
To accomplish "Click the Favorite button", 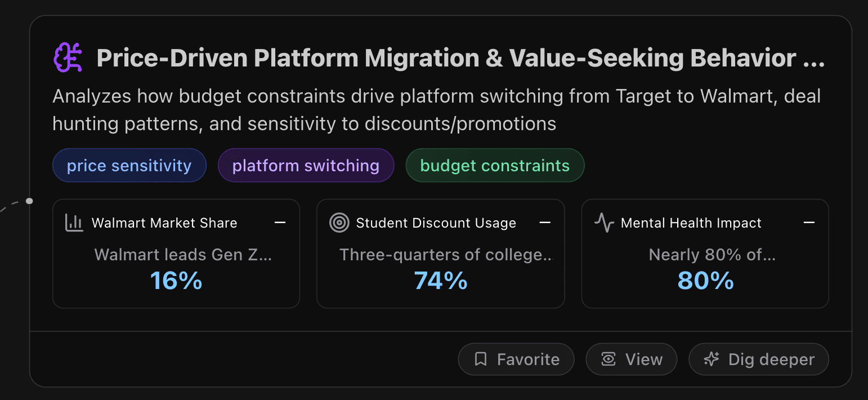I will click(516, 359).
